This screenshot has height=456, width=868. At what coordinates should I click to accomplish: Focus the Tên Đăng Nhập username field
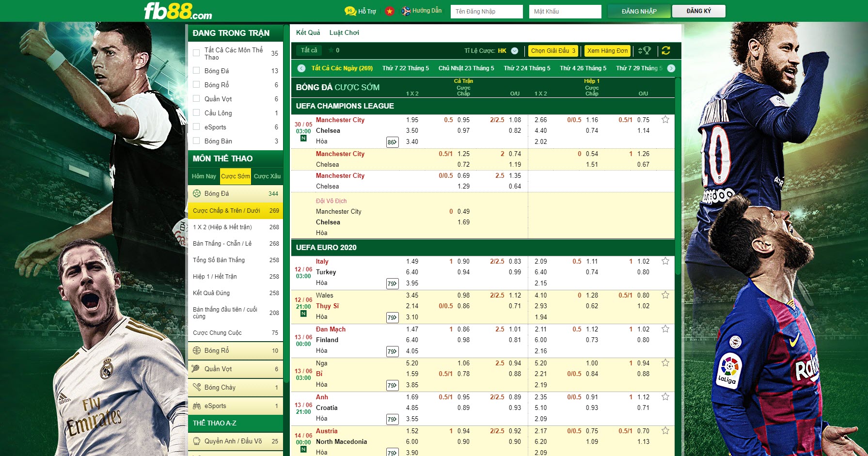(487, 12)
